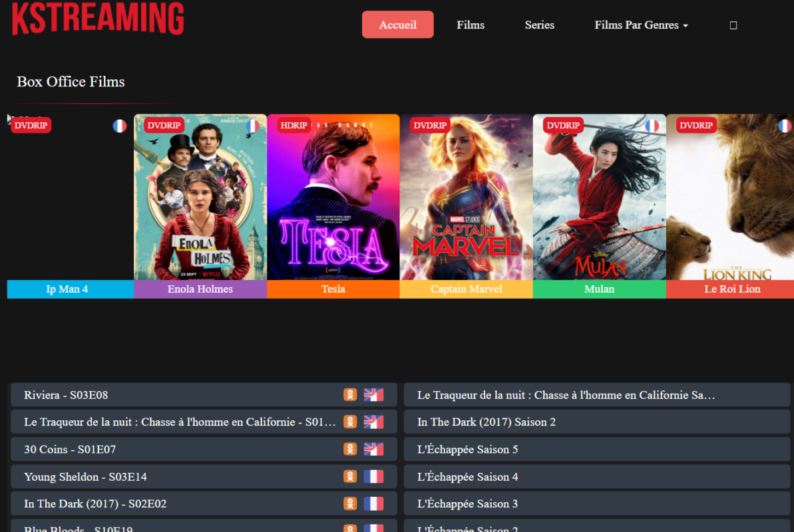Open Riviera - S03E08 episode

[204, 395]
